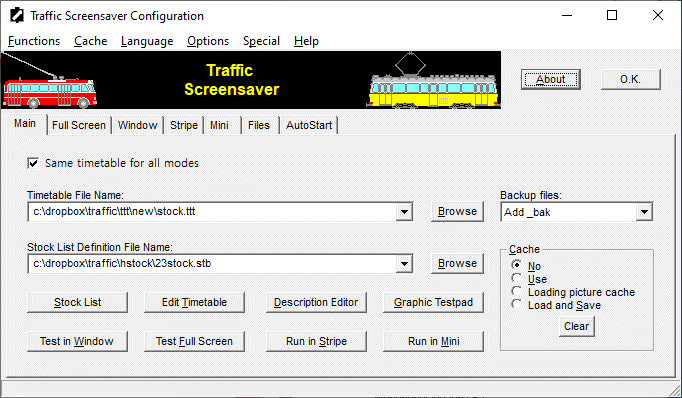Open the Options menu
The width and height of the screenshot is (682, 398).
[208, 41]
